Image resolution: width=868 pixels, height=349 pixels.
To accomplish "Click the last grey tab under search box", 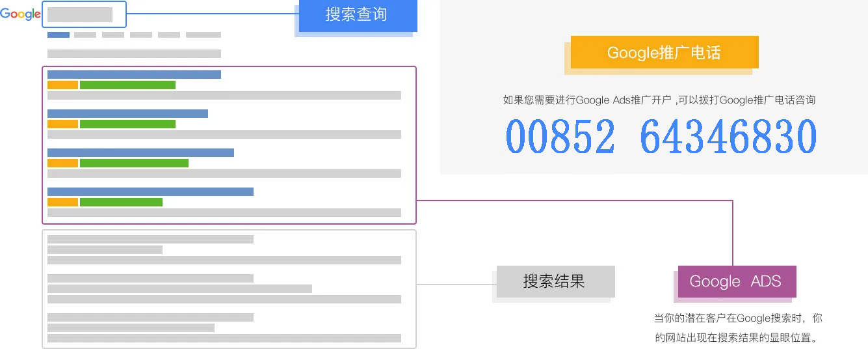I will [203, 35].
